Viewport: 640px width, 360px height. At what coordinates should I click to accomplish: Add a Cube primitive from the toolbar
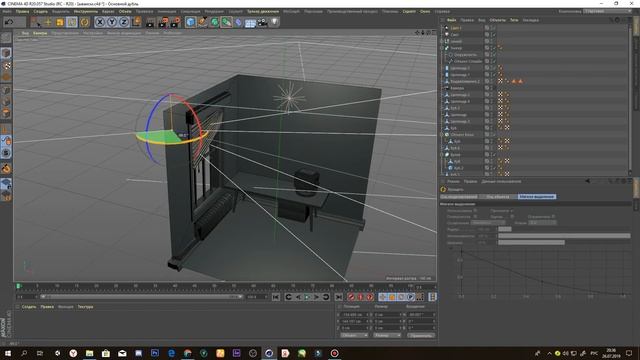(190, 22)
